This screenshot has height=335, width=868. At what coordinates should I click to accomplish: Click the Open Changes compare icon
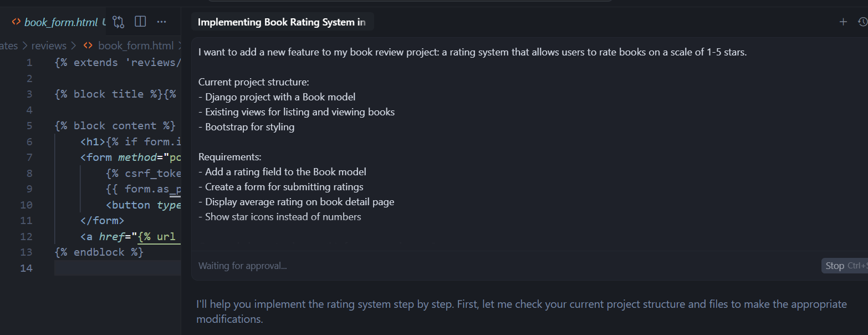(119, 22)
